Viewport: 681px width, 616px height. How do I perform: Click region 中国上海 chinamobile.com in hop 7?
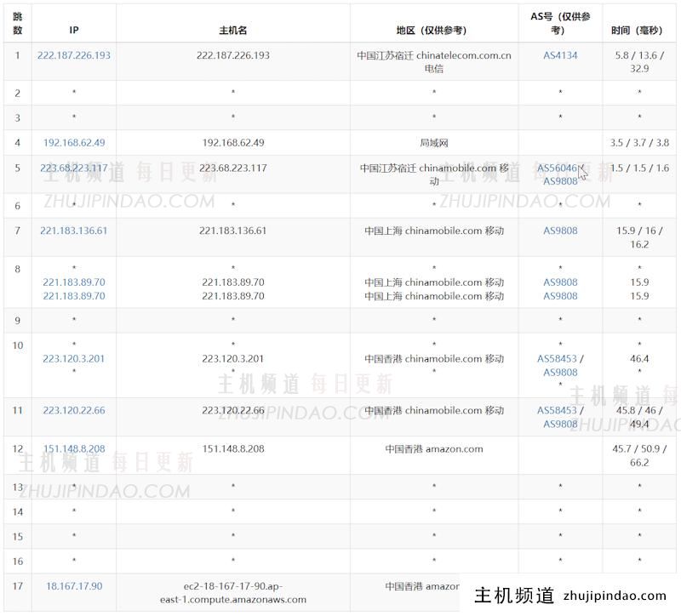click(434, 231)
